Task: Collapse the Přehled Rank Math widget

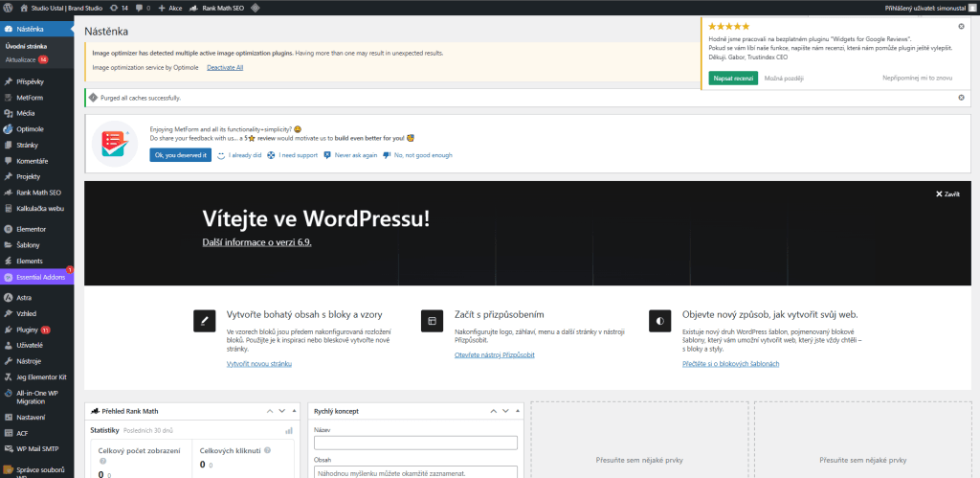Action: [293, 411]
